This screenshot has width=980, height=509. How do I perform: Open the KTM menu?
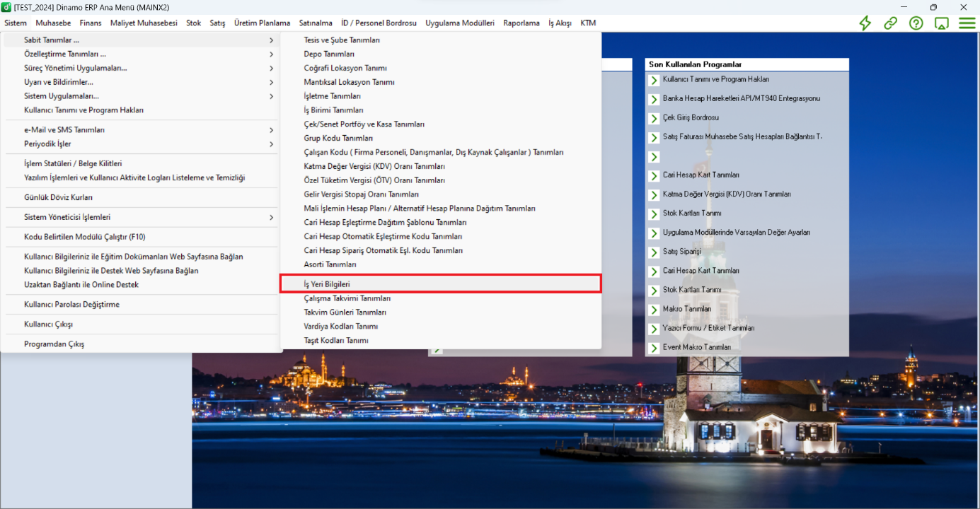[588, 23]
